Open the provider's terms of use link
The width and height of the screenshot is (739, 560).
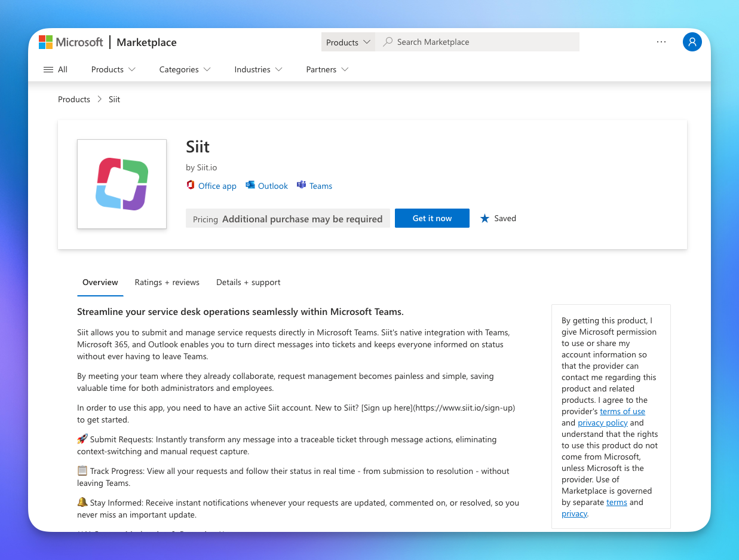(623, 411)
